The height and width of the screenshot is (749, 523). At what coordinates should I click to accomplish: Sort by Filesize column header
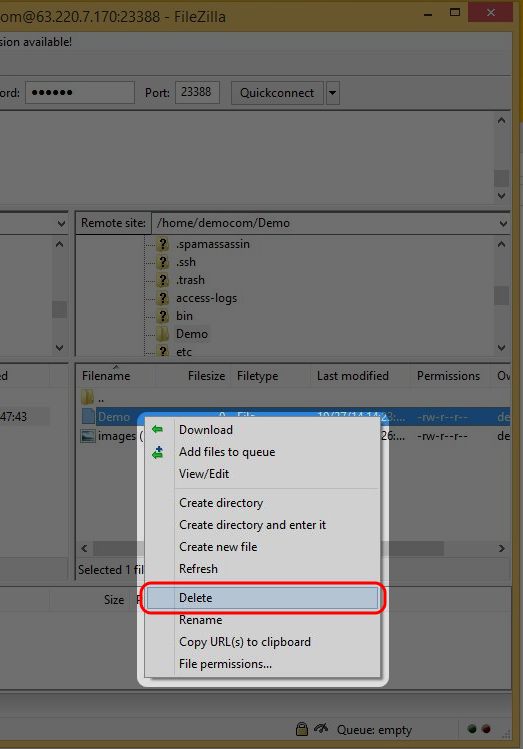(x=193, y=376)
